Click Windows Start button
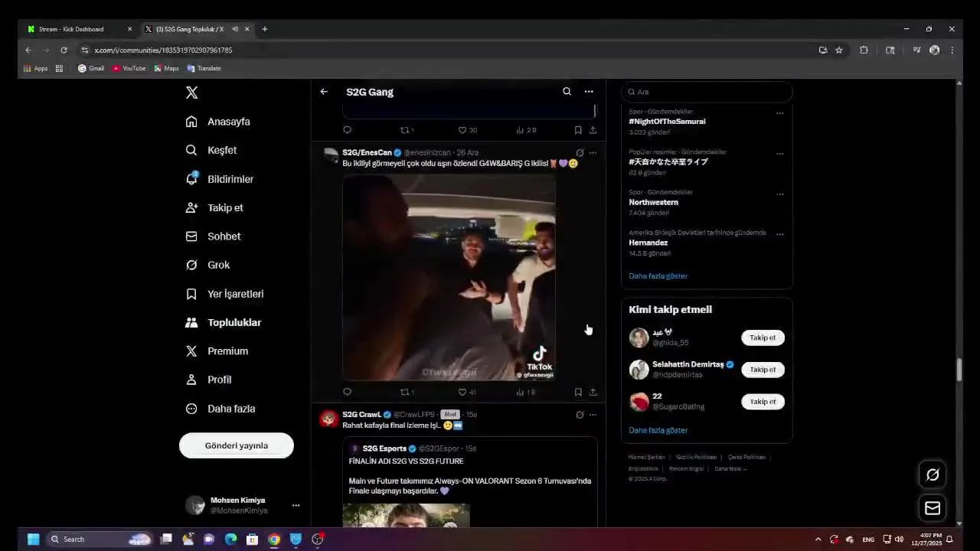Viewport: 980px width, 551px height. coord(33,539)
